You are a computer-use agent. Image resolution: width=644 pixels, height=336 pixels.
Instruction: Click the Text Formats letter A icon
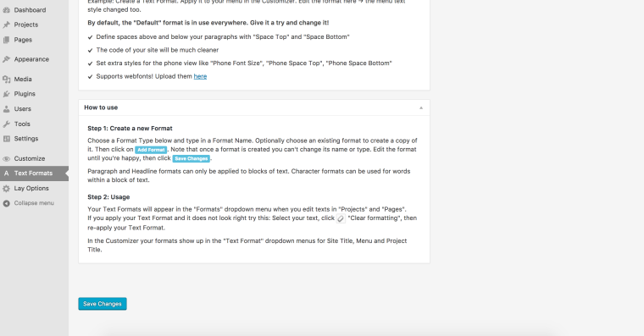pyautogui.click(x=6, y=174)
